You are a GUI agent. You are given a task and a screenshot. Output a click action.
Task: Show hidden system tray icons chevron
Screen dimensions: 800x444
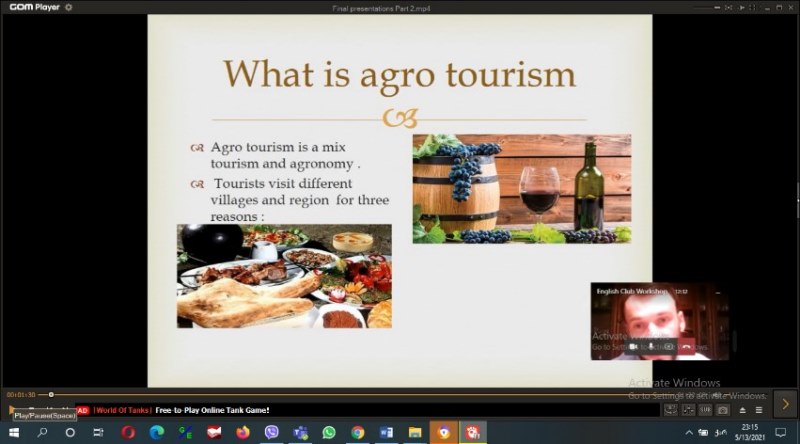[x=689, y=433]
